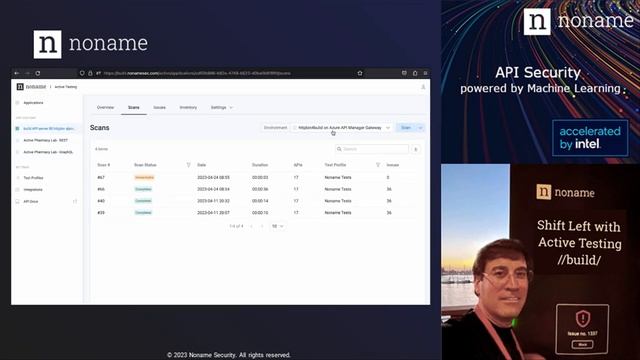Reload the page with the refresh icon
Viewport: 640px width, 360px height.
(38, 73)
